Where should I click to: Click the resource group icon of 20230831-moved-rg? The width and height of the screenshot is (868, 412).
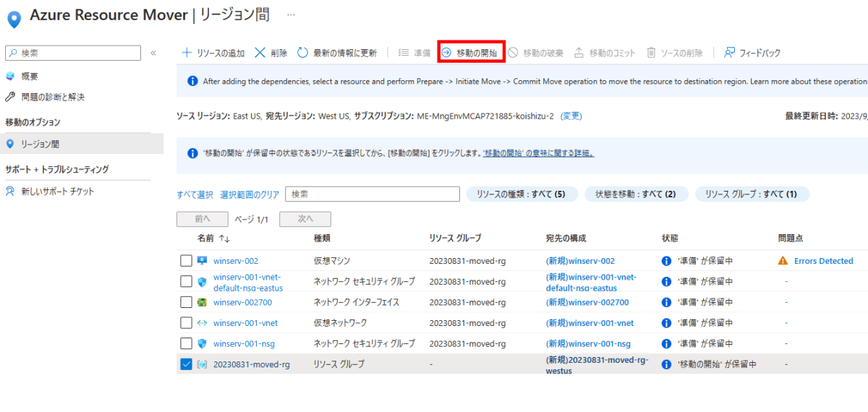click(203, 364)
